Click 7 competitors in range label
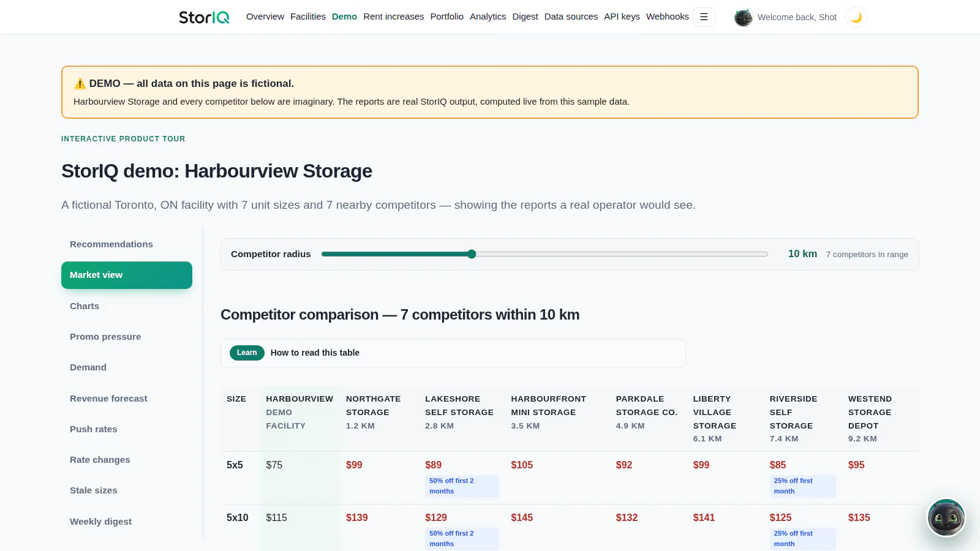980x551 pixels. tap(867, 255)
